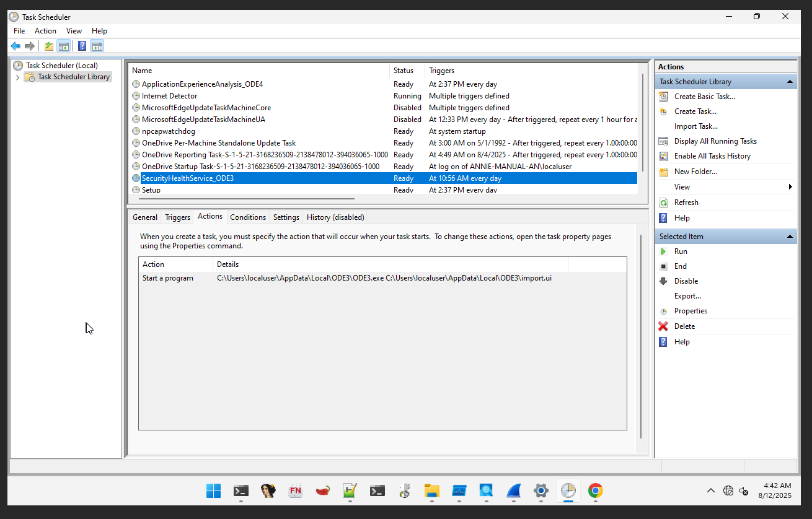Collapse the Task Scheduler Library actions section
The height and width of the screenshot is (519, 812).
[790, 82]
